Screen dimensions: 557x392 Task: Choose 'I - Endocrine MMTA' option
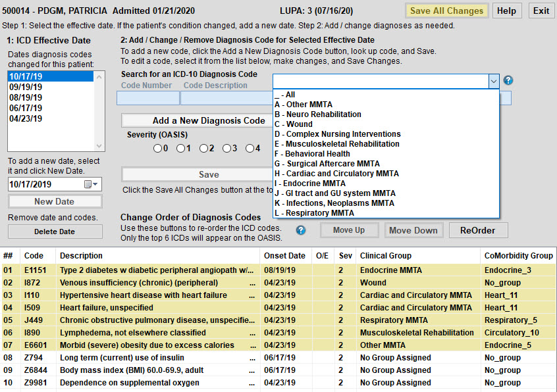(386, 184)
